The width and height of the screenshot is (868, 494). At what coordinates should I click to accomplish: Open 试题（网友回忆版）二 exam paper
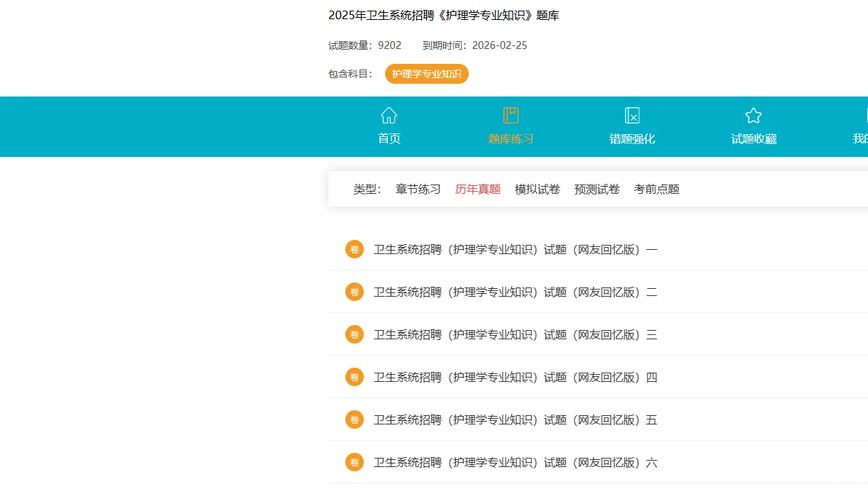click(x=516, y=292)
